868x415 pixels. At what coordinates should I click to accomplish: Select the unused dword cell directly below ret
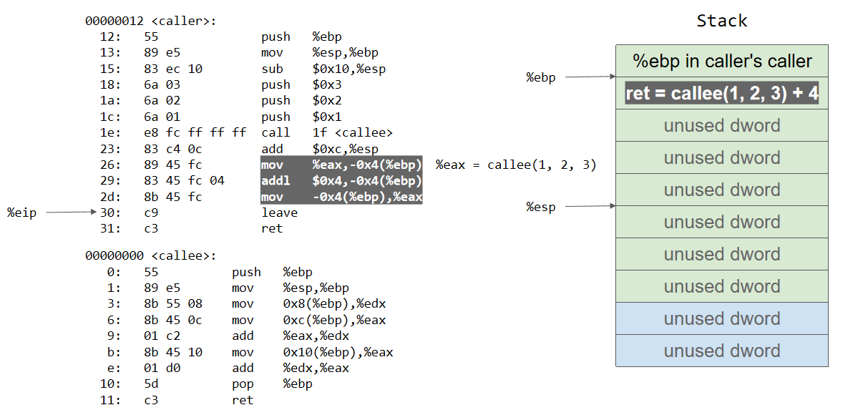[x=721, y=126]
